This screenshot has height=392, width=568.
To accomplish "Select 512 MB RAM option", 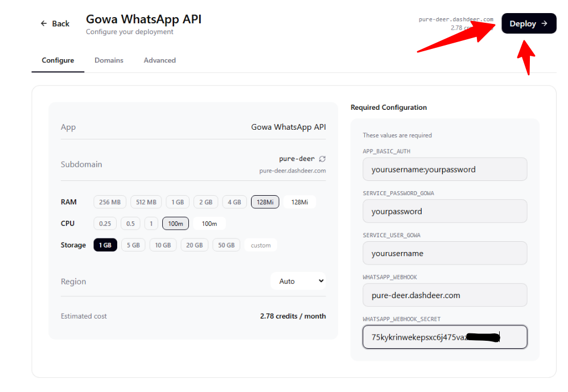I will 146,202.
